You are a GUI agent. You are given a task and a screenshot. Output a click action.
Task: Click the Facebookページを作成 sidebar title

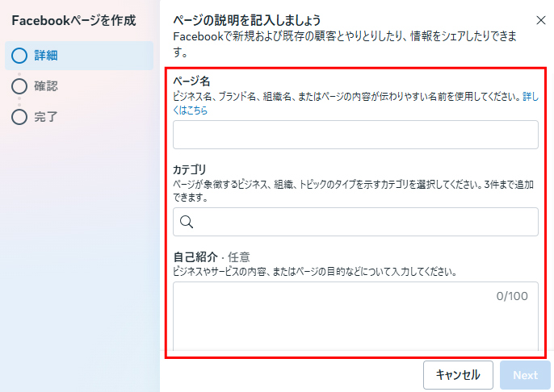tap(73, 19)
